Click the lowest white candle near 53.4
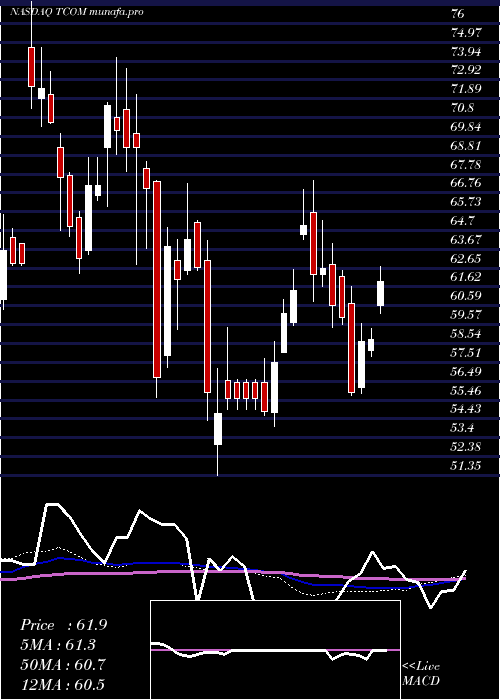Image resolution: width=500 pixels, height=700 pixels. pyautogui.click(x=218, y=429)
